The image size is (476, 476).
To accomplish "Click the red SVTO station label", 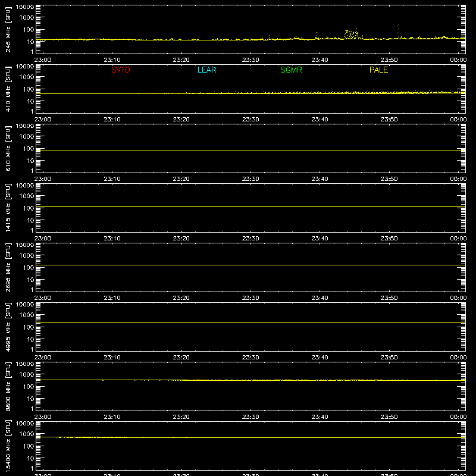I will coord(121,70).
